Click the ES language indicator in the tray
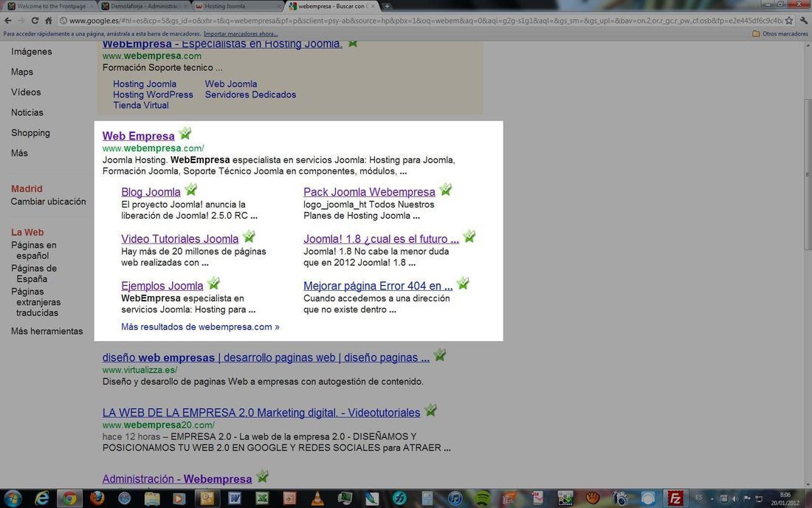The width and height of the screenshot is (812, 508). pyautogui.click(x=698, y=498)
